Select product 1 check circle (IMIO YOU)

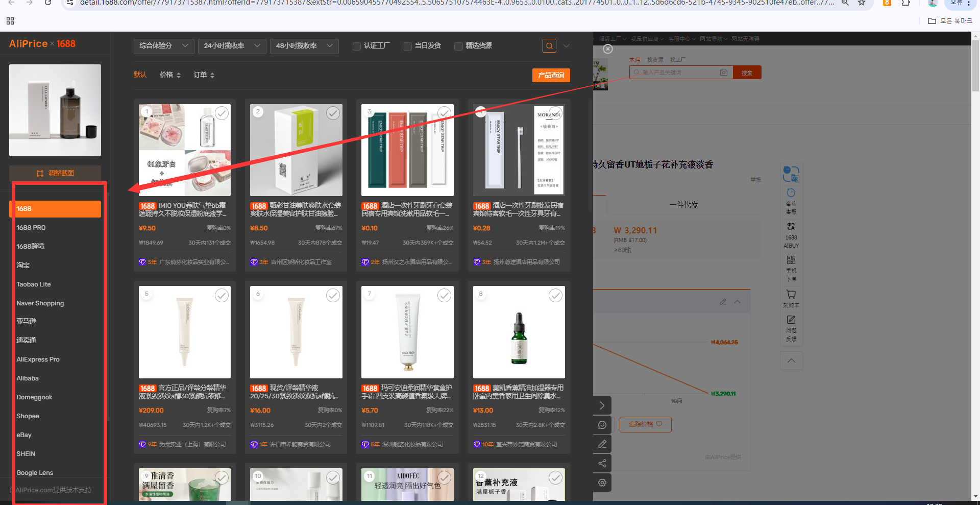coord(222,113)
